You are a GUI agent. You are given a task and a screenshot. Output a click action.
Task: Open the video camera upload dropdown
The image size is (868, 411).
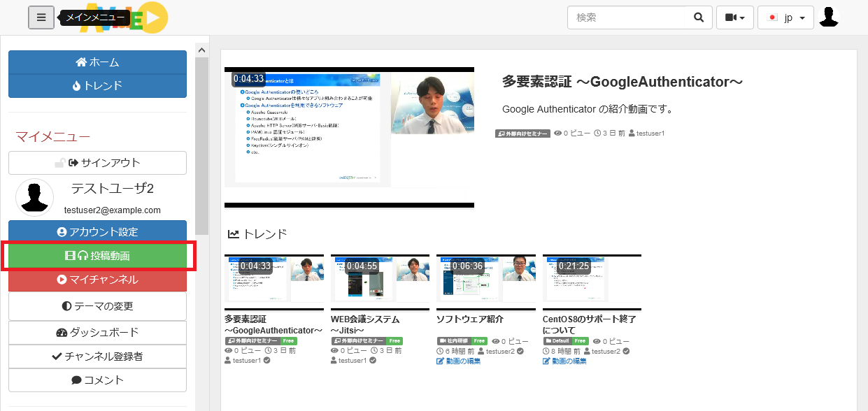tap(734, 17)
